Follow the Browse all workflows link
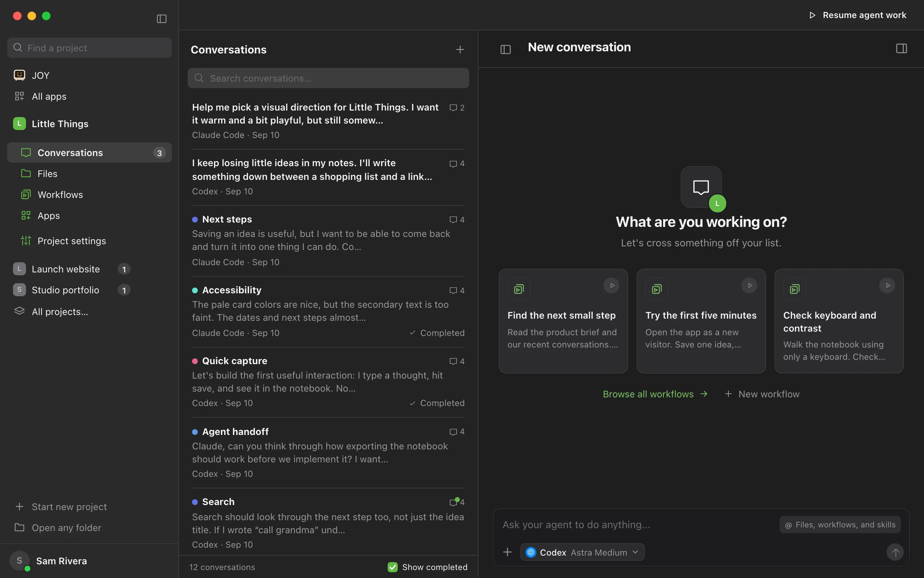 (655, 394)
